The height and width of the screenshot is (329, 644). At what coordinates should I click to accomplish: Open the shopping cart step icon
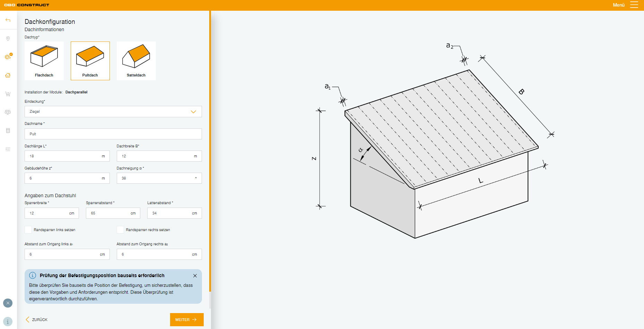tap(8, 94)
